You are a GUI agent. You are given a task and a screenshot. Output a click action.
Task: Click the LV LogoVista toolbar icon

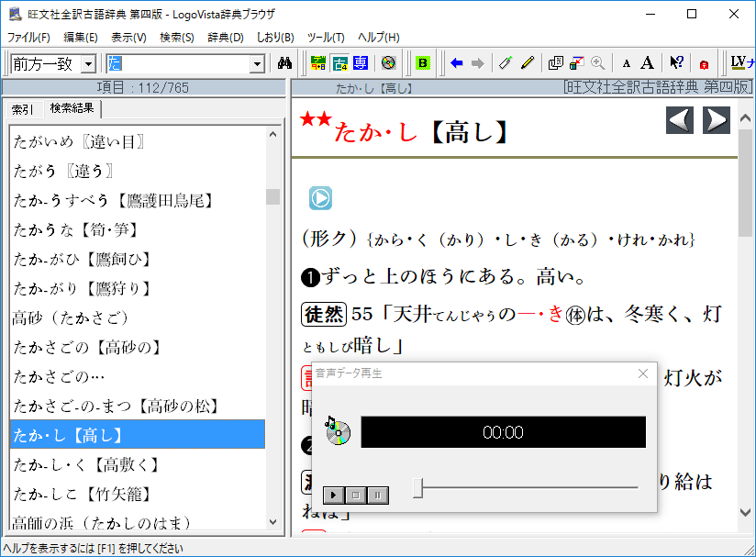pos(742,62)
